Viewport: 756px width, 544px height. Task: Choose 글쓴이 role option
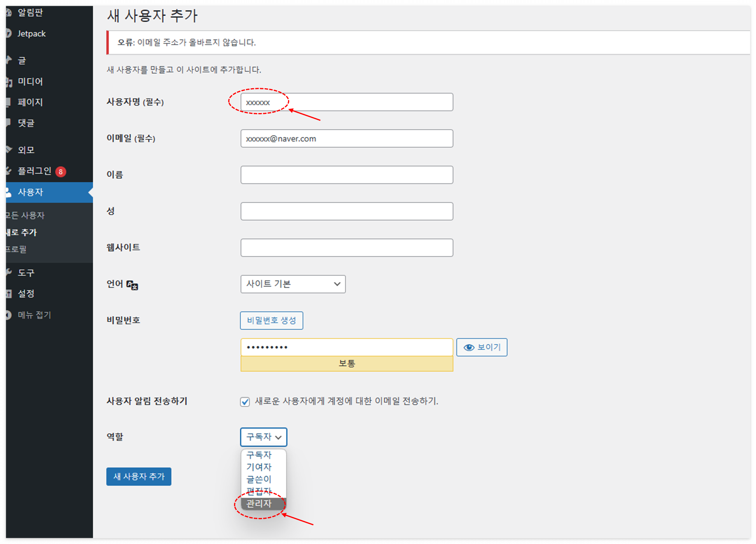pos(259,479)
